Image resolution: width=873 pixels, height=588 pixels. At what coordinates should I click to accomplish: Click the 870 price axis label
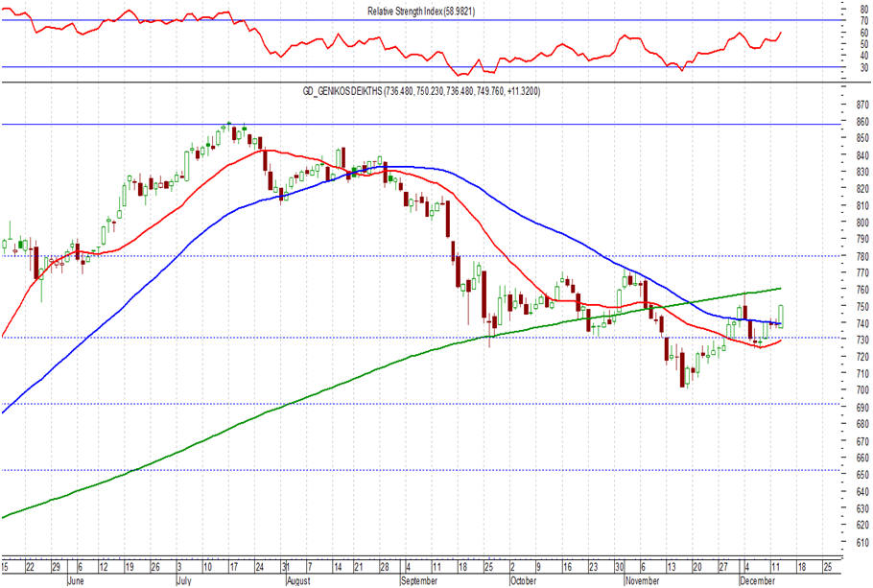coord(862,105)
